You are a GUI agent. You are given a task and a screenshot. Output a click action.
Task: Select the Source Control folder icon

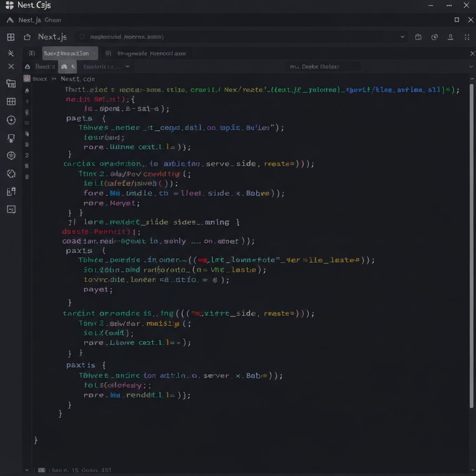click(x=11, y=83)
